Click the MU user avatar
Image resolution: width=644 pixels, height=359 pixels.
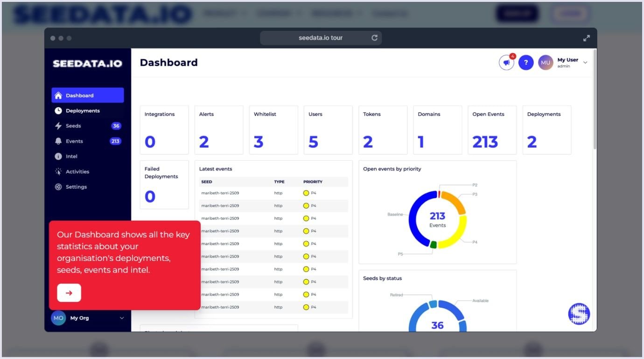click(546, 63)
